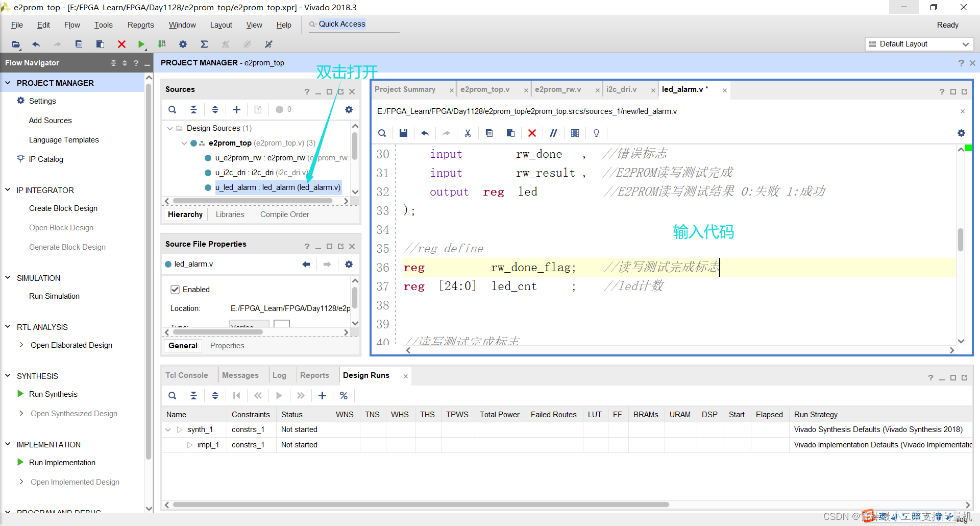Collapse all in Sources panel

(x=193, y=109)
